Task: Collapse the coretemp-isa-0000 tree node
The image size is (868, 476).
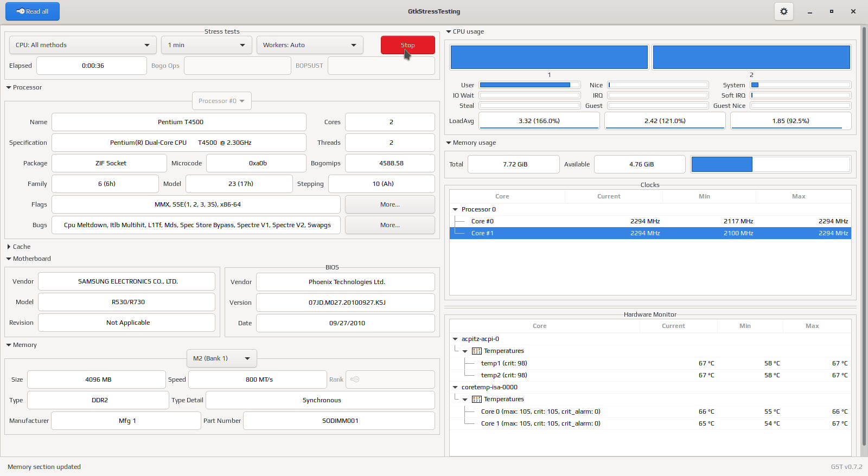Action: [x=455, y=387]
